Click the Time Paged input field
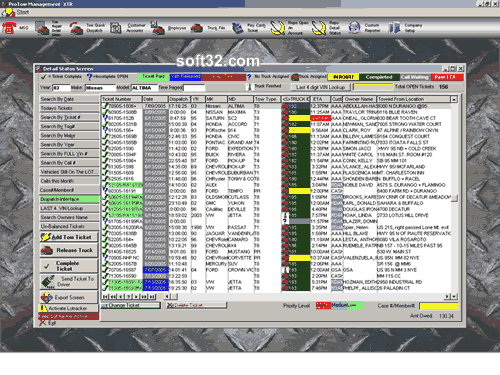Viewport: 500px width, 375px height. click(x=194, y=88)
